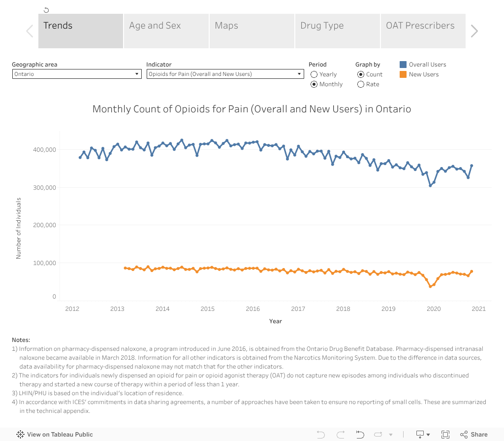The image size is (504, 441).
Task: Click the Tableau redo arrow icon
Action: [341, 435]
